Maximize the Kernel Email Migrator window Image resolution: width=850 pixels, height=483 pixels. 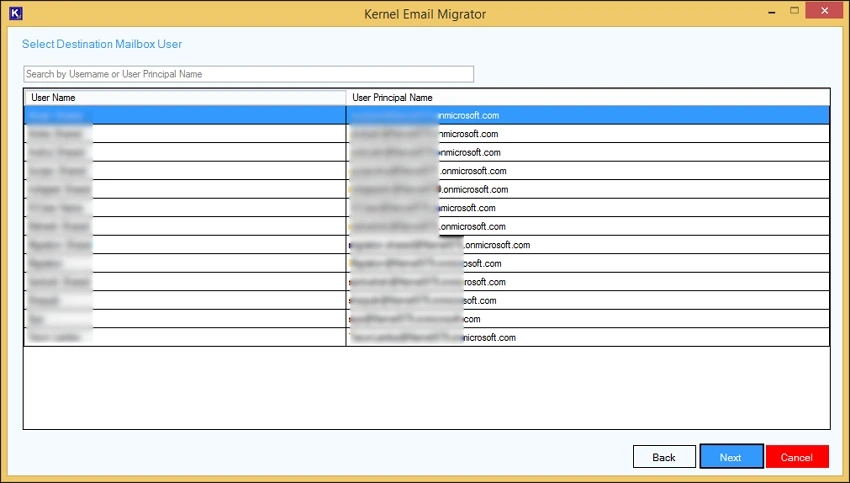[x=794, y=11]
